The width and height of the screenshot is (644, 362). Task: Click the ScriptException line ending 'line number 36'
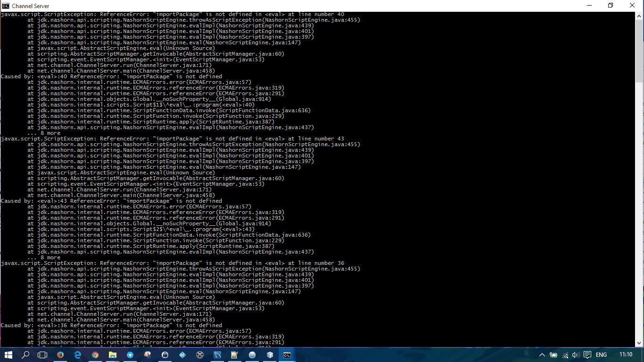173,263
